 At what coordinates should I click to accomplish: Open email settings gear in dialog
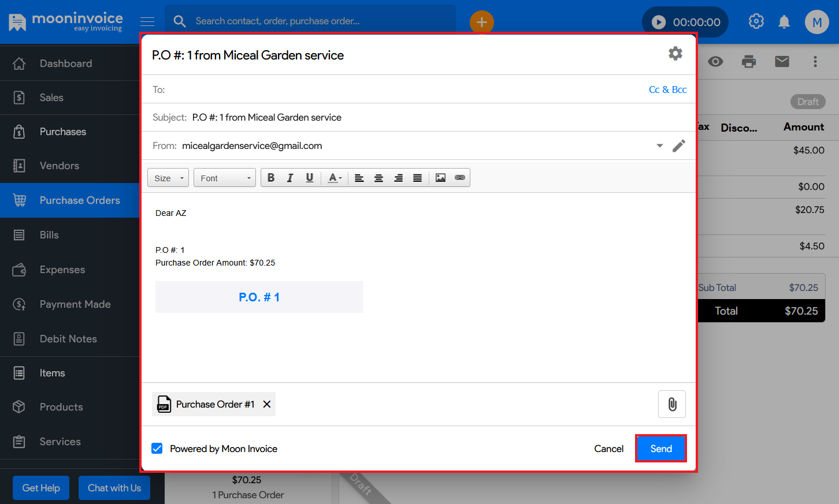[x=675, y=54]
